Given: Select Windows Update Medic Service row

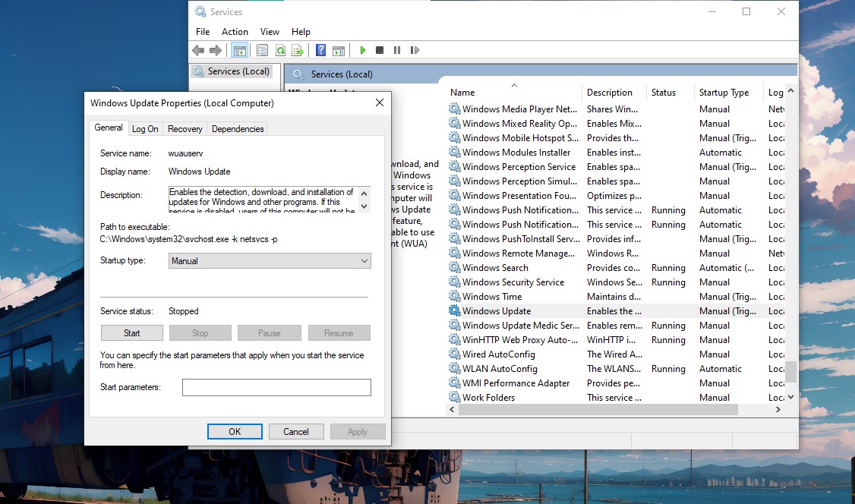Looking at the screenshot, I should click(x=616, y=326).
